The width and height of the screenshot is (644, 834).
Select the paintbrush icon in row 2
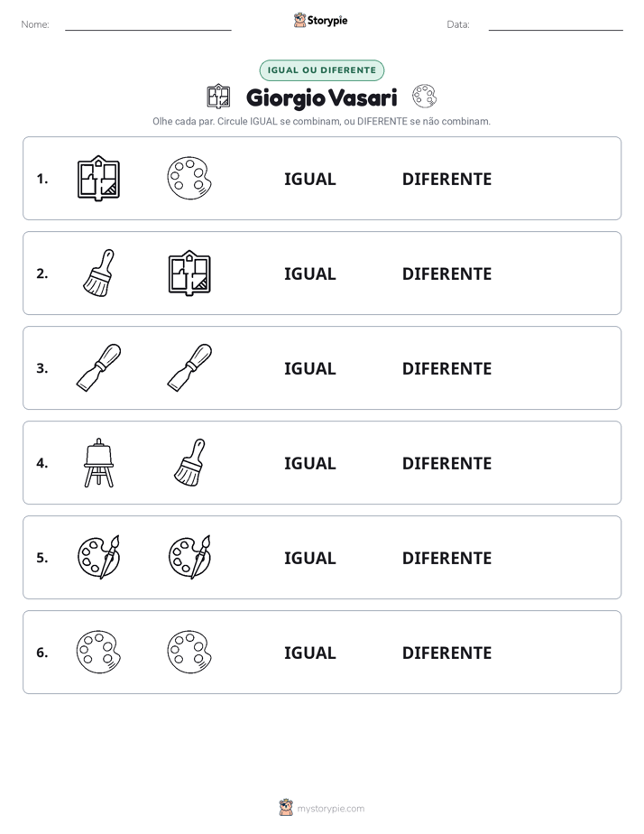tap(98, 273)
